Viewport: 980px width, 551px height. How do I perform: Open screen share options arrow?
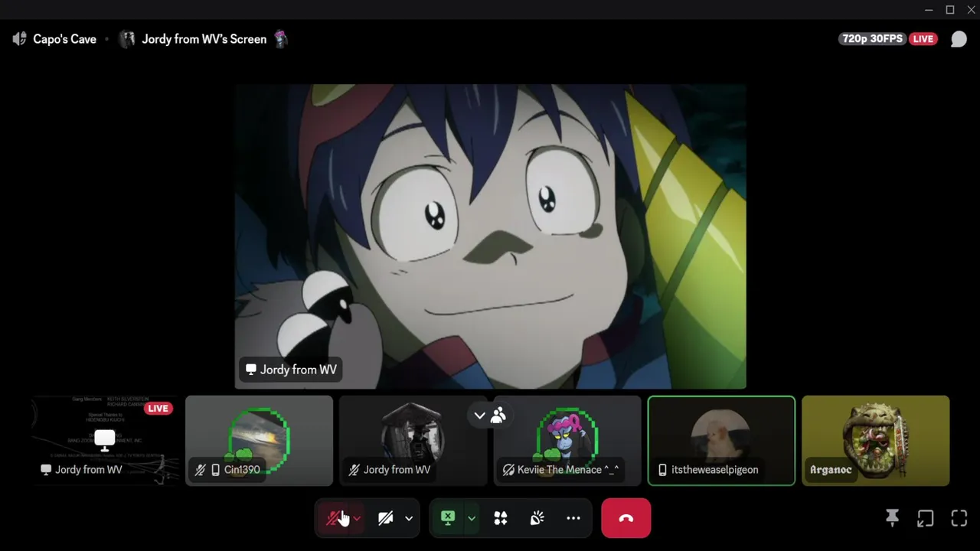tap(472, 518)
